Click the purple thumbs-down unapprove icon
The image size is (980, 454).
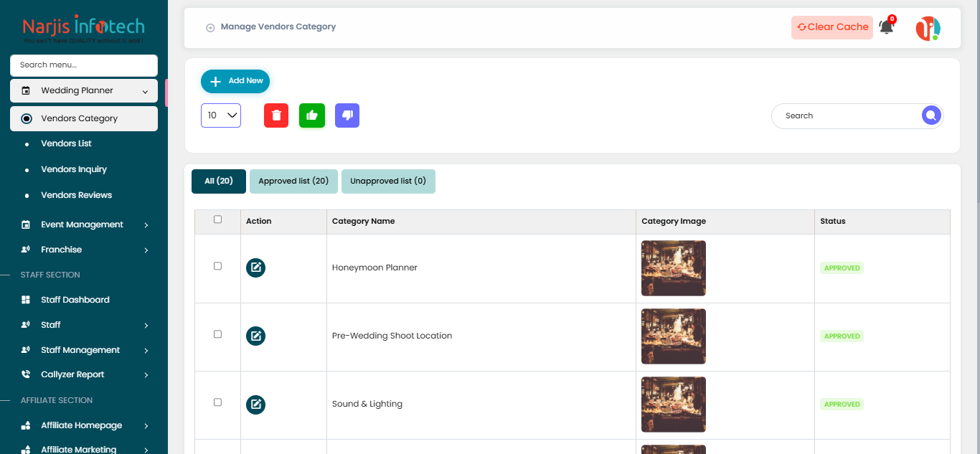347,115
